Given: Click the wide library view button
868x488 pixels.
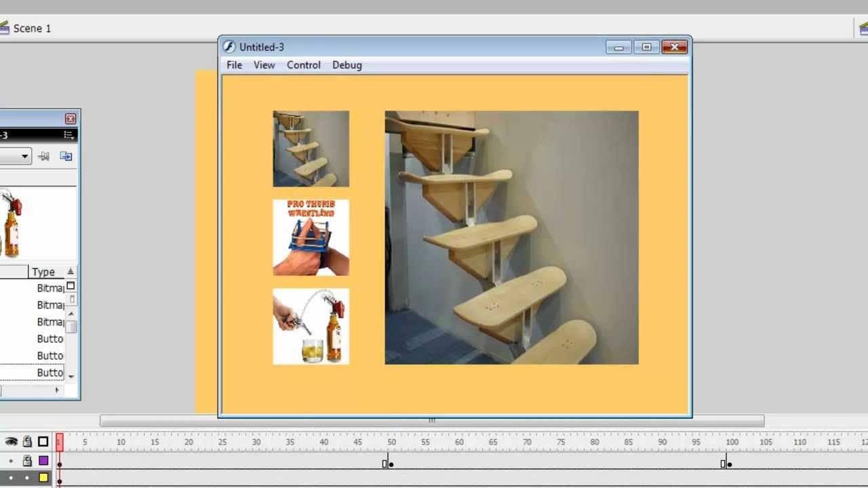Looking at the screenshot, I should [71, 287].
